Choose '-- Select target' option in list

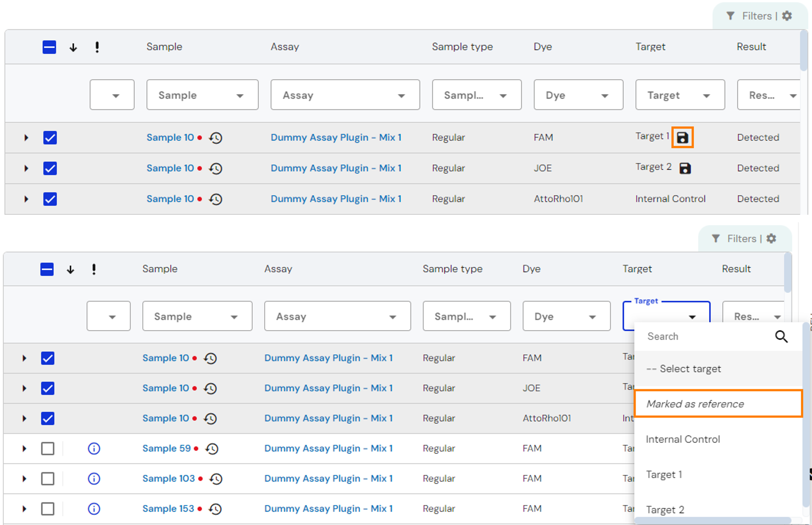pos(718,369)
